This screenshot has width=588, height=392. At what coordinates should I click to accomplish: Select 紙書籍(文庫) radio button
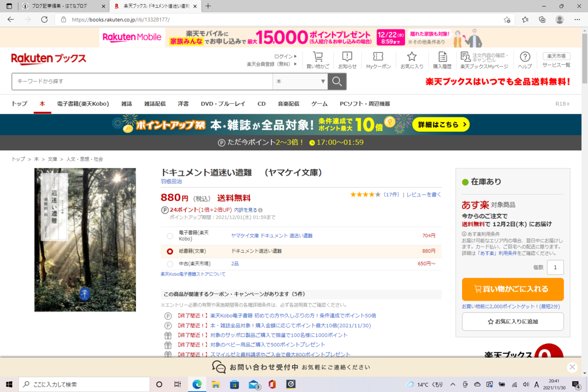170,251
